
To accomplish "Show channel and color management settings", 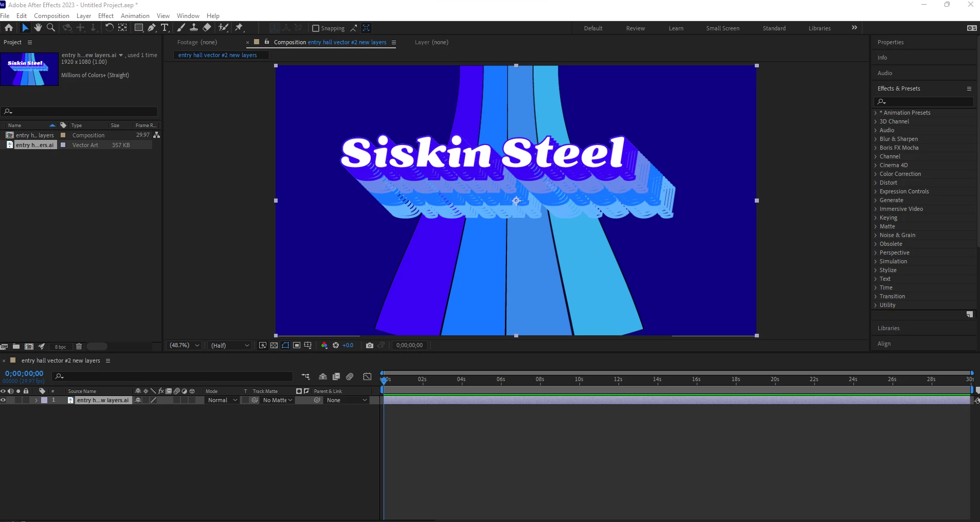I will pos(324,346).
